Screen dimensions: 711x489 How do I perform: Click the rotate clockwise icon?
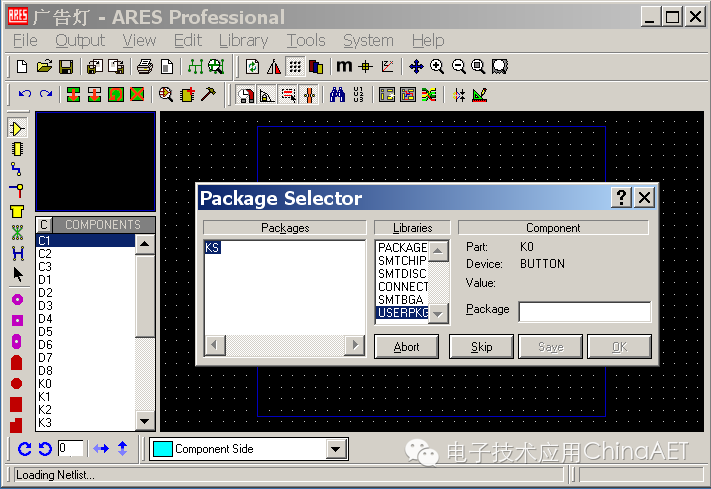24,449
